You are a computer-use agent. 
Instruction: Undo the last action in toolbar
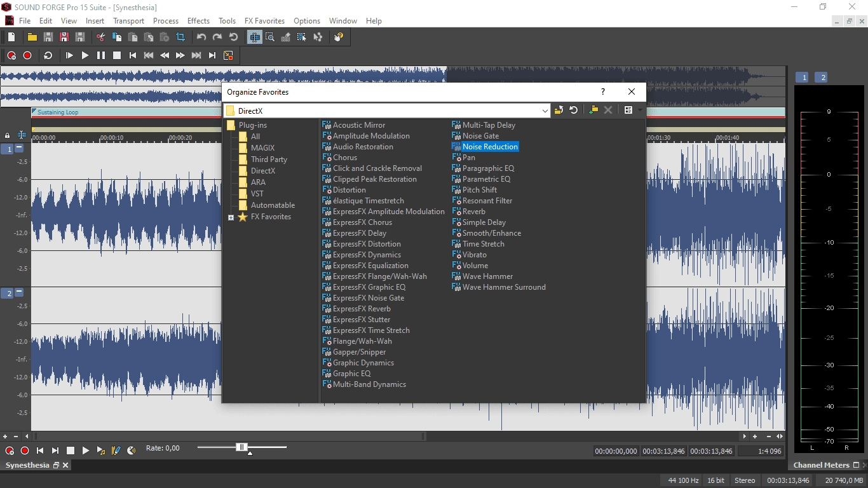tap(201, 37)
